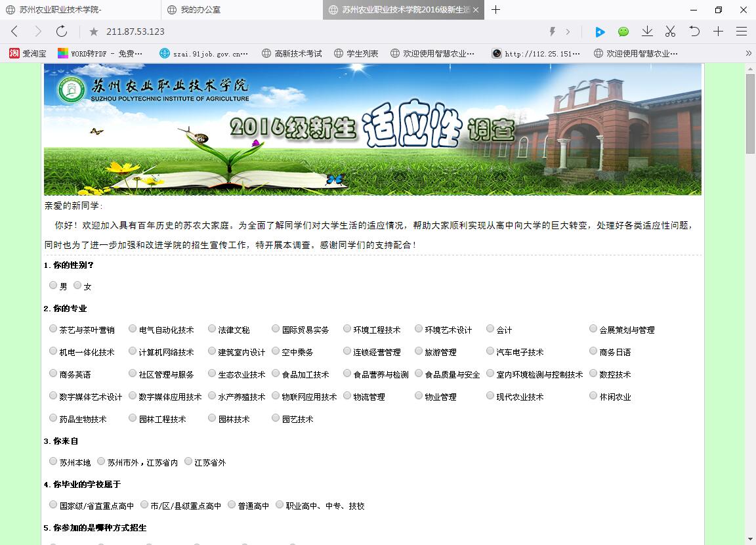Switch to 我的办公室 tab
The image size is (756, 545).
241,10
